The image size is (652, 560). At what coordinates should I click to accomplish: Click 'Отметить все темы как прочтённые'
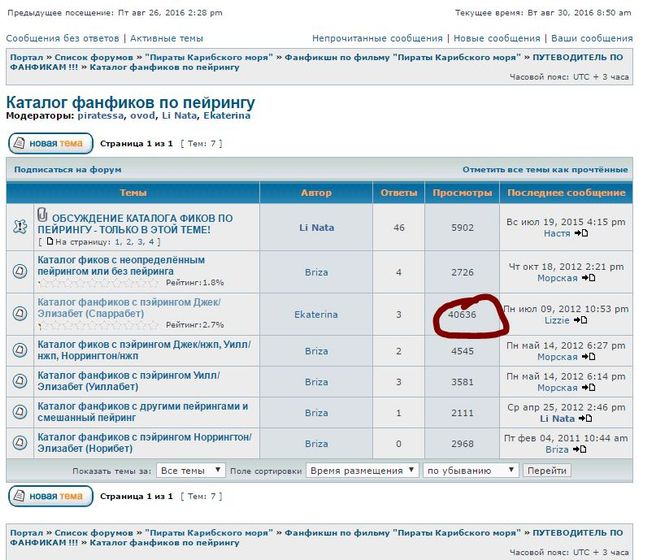[545, 170]
